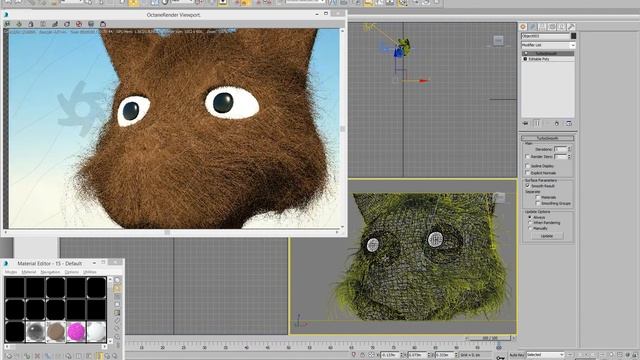Enable the Render Iters checkbox
The image size is (640, 360).
[x=527, y=156]
